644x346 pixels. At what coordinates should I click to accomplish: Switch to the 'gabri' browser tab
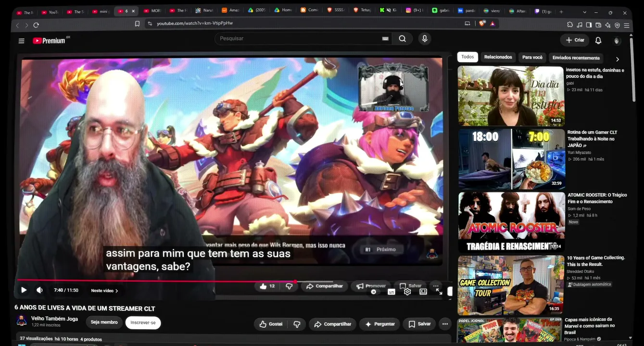point(441,11)
